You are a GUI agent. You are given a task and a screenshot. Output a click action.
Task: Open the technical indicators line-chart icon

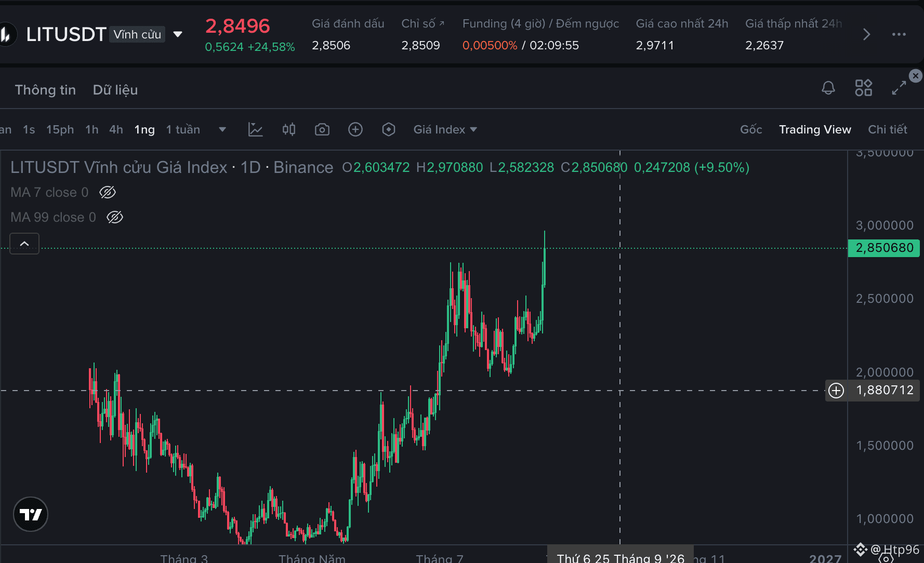tap(256, 129)
